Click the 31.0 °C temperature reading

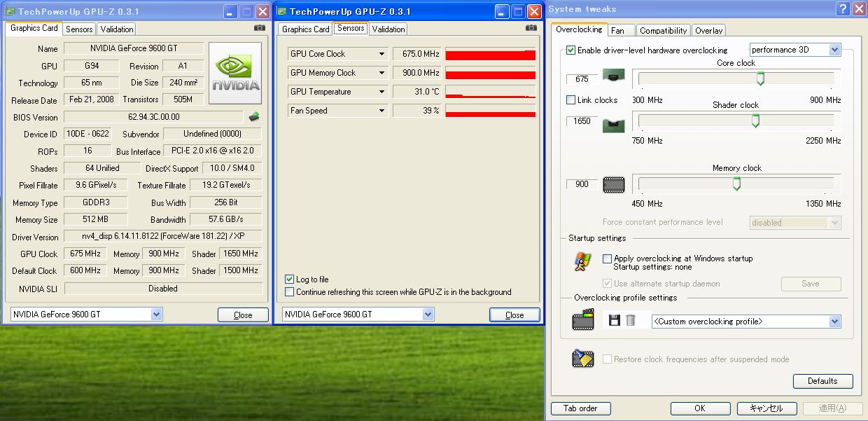tap(417, 92)
